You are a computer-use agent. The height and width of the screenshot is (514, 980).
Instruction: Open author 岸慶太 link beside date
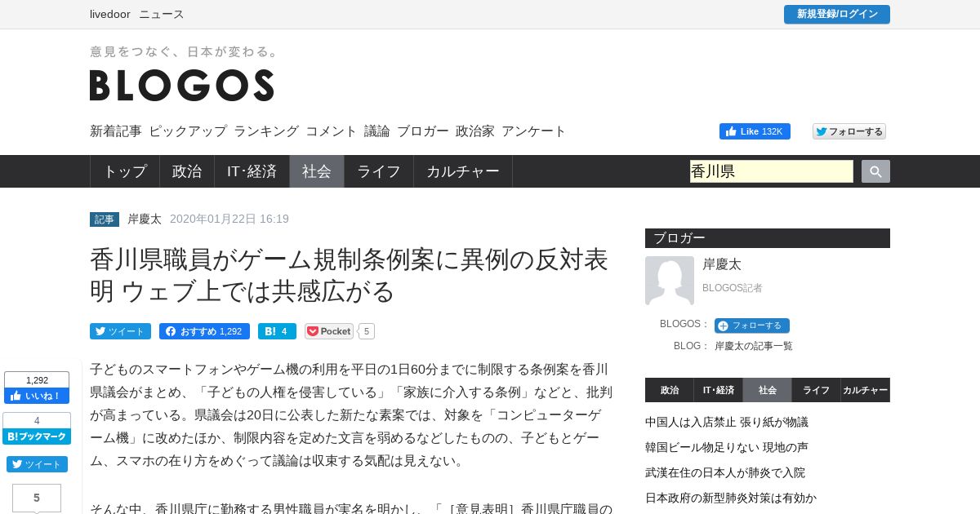145,219
